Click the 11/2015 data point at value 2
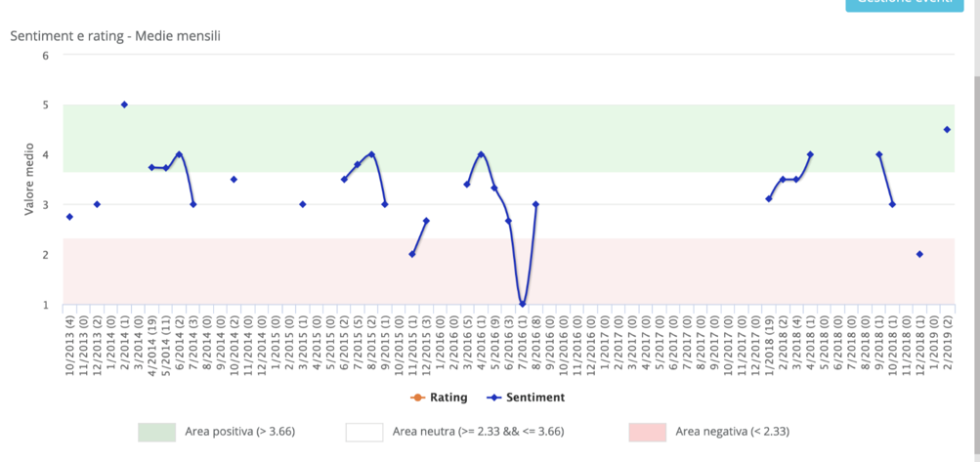Screen dimensions: 980x462 click(x=412, y=254)
